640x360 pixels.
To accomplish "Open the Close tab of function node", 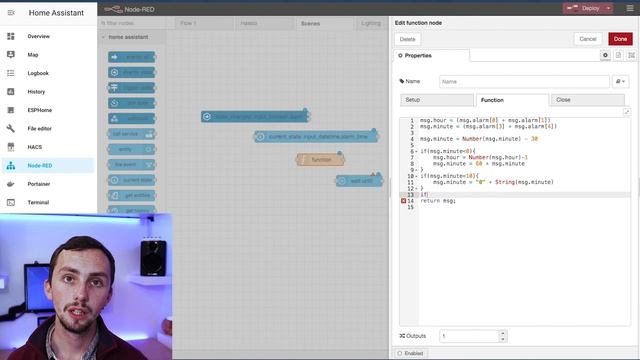I will tap(588, 100).
